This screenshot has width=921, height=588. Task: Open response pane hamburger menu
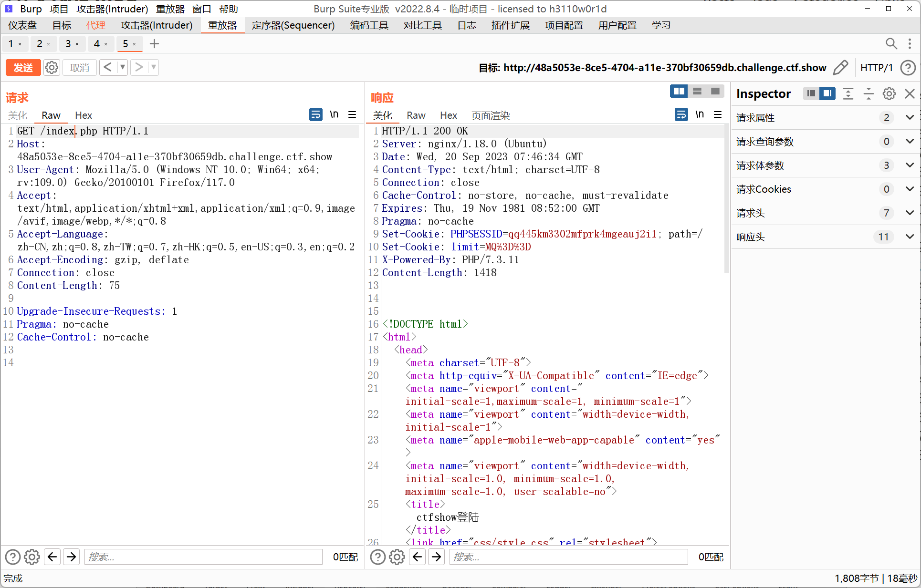[718, 114]
